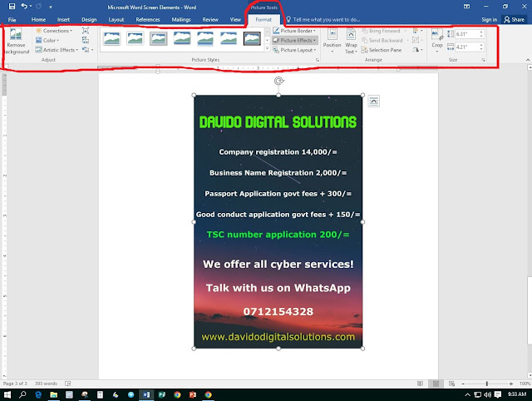Select the Picture Tools Format tab
This screenshot has height=401, width=532.
pyautogui.click(x=264, y=20)
